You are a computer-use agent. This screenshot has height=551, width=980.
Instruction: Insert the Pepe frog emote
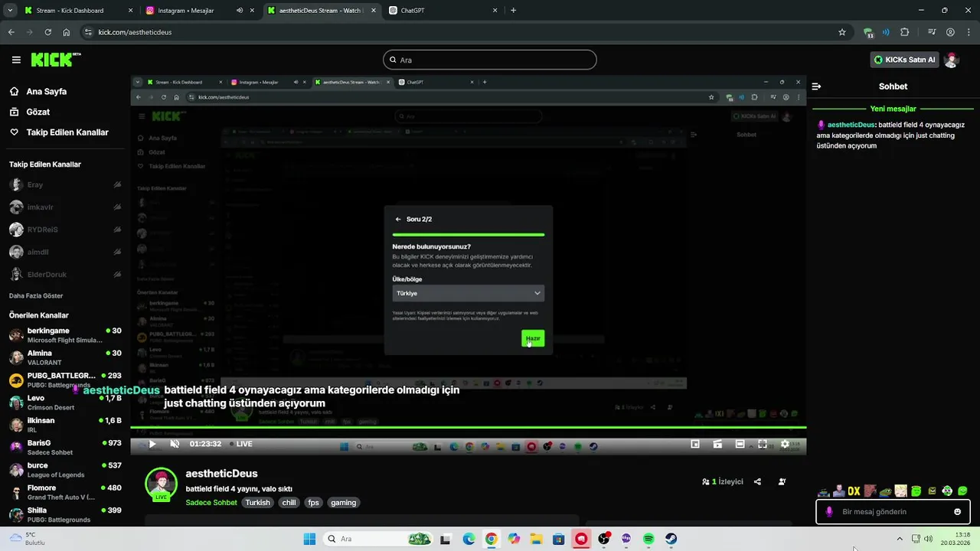click(x=885, y=491)
